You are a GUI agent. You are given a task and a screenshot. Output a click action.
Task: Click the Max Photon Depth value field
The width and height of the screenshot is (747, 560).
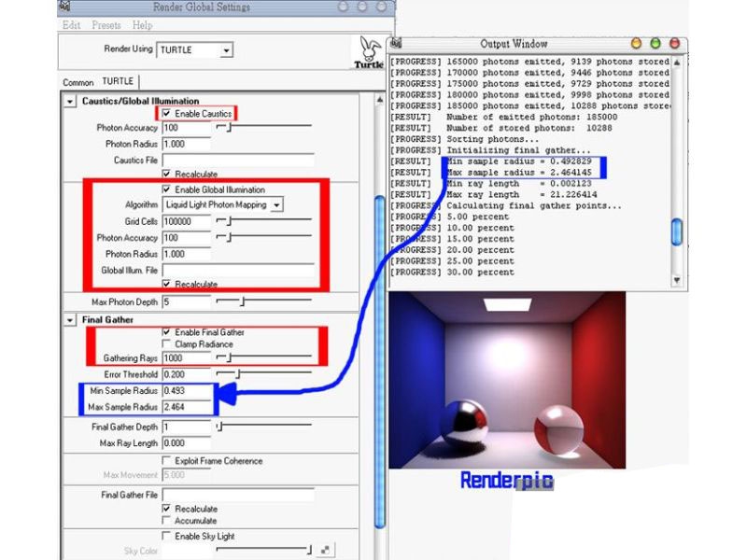click(186, 301)
